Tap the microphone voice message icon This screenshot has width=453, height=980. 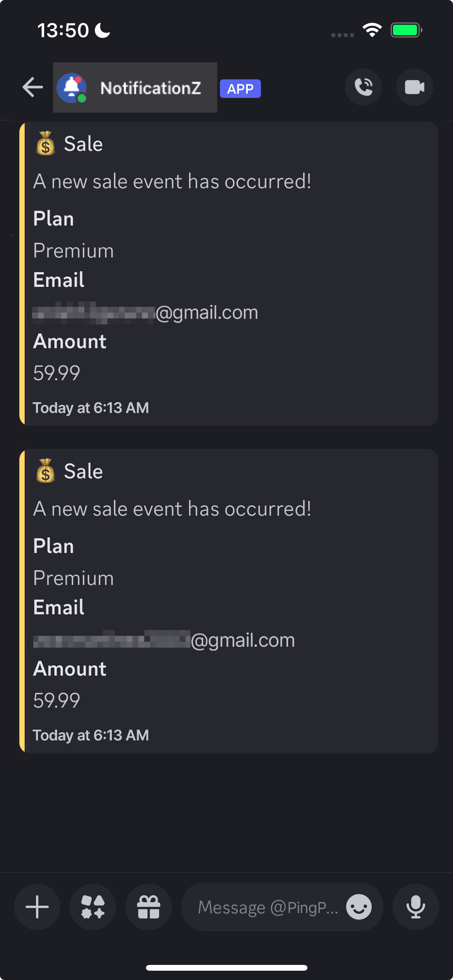click(x=415, y=907)
